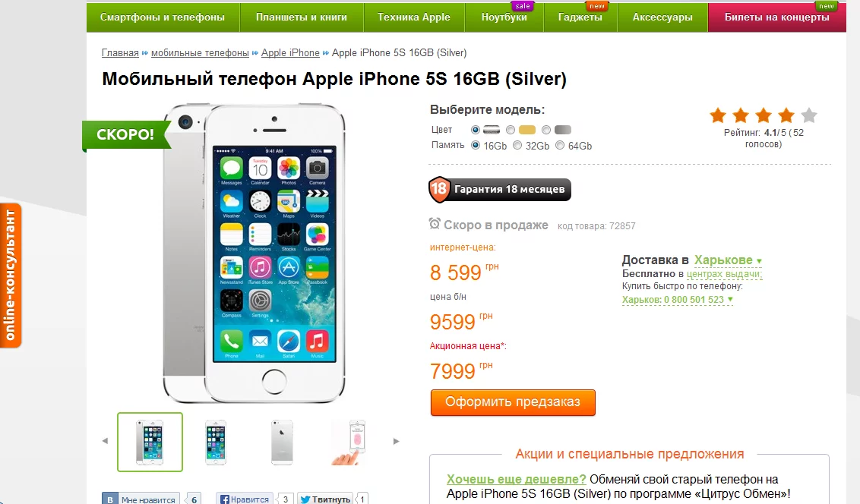Click the Twitter 'Твитнуть' bird icon
The image size is (860, 504).
tap(305, 499)
